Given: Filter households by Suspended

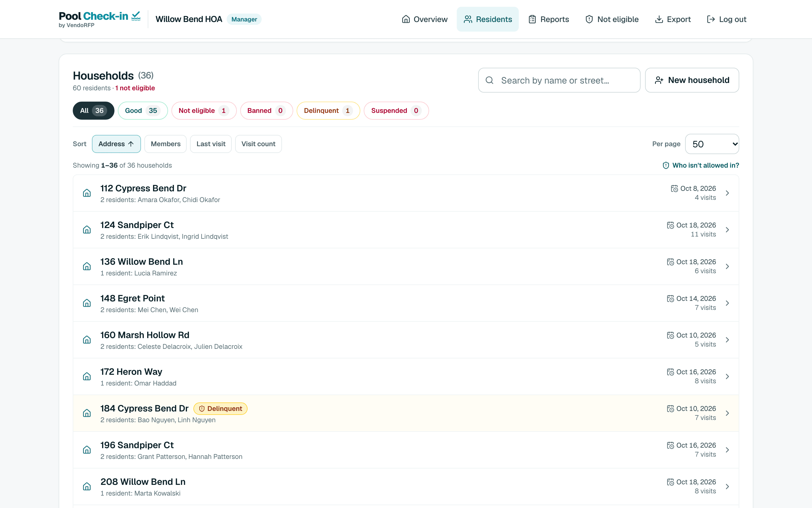Looking at the screenshot, I should click(396, 111).
